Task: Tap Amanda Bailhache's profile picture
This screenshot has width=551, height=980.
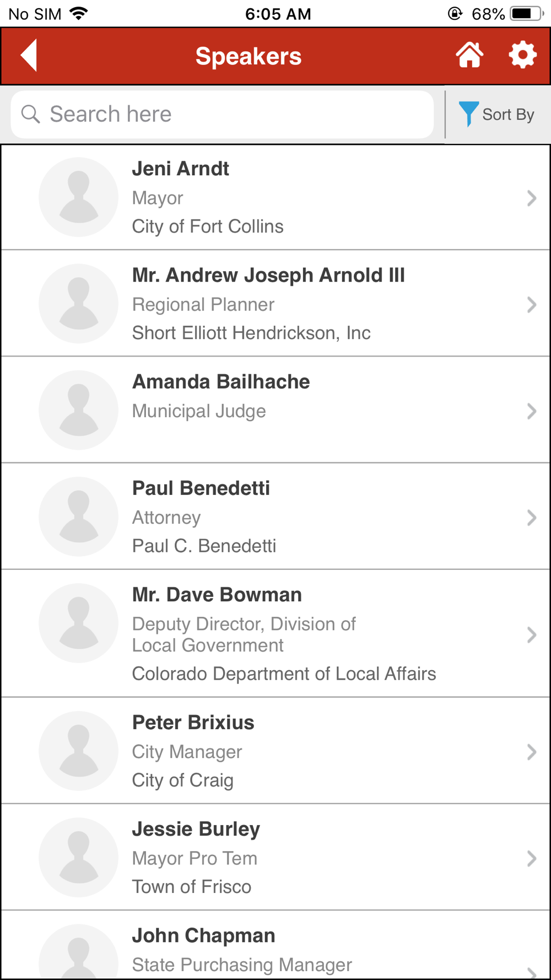Action: click(x=79, y=410)
